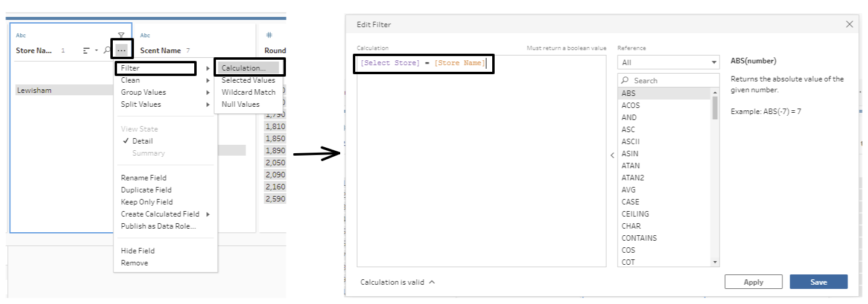The height and width of the screenshot is (304, 868).
Task: Click the Apply button
Action: click(x=753, y=282)
